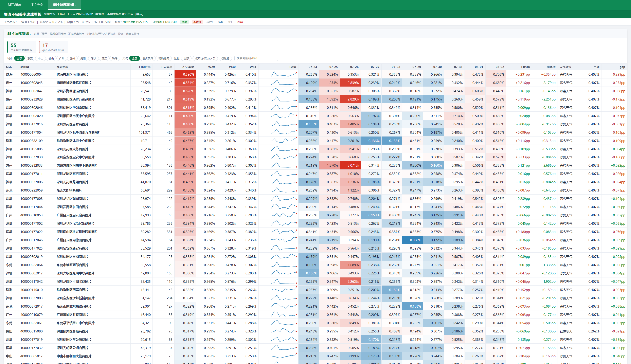
Task: Click trend sparkline for 惠州惠城区新陈江商圈片
Action: point(284,83)
